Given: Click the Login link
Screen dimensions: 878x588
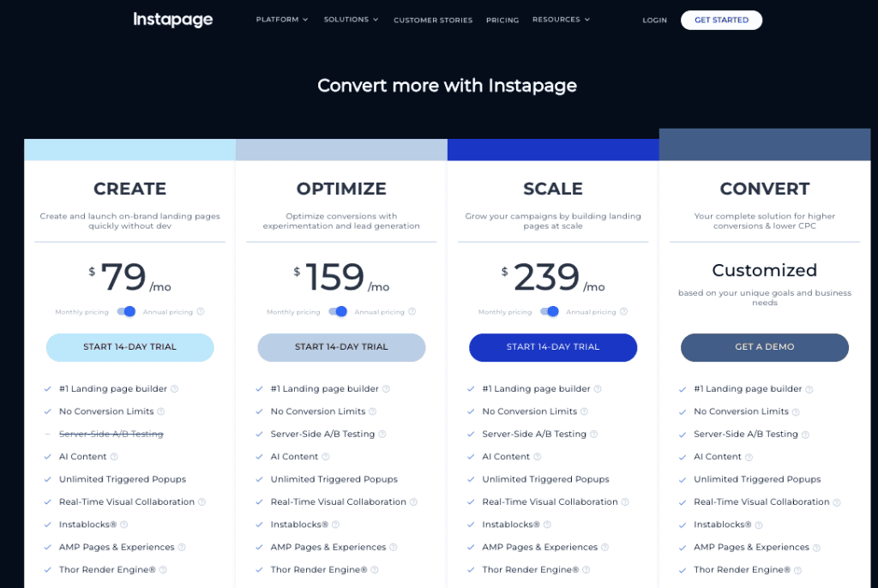Looking at the screenshot, I should pyautogui.click(x=654, y=21).
